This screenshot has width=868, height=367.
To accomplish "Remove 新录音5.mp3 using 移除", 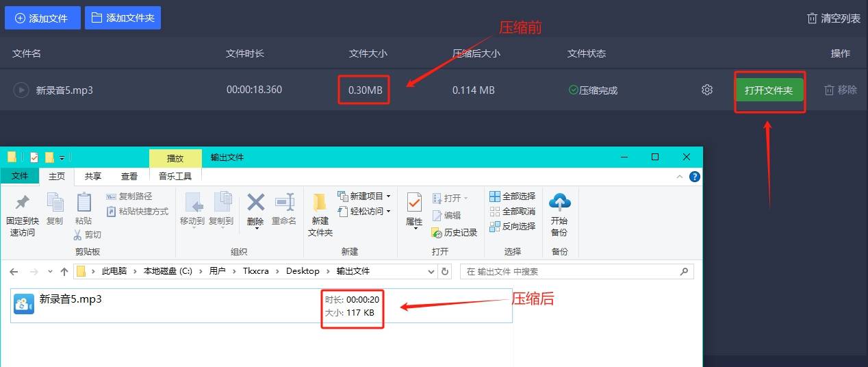I will click(840, 90).
